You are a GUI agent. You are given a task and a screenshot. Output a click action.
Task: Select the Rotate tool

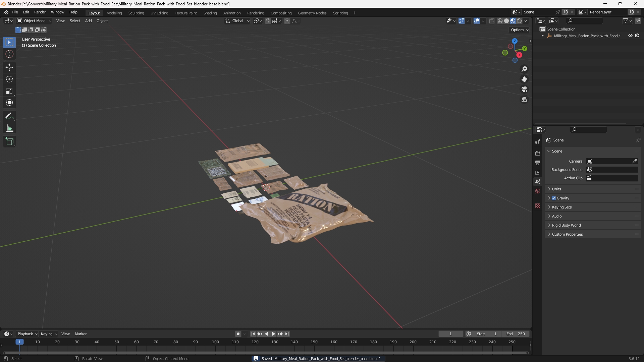[9, 79]
